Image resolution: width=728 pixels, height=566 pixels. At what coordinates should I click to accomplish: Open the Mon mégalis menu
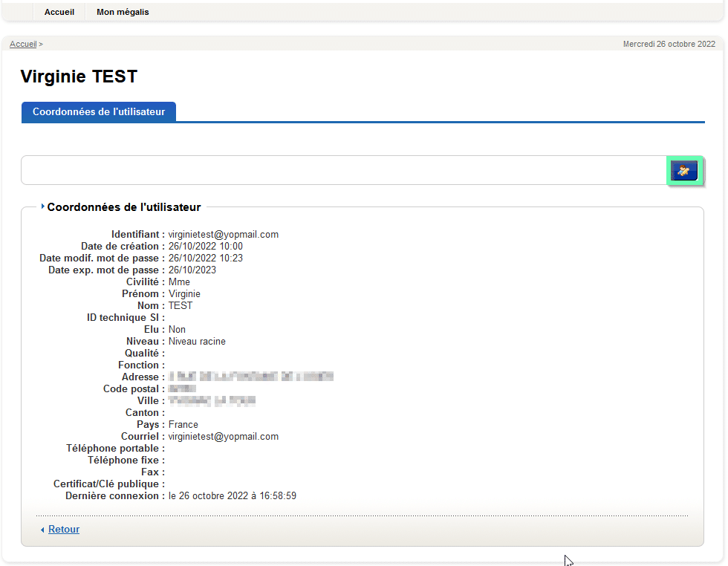123,12
